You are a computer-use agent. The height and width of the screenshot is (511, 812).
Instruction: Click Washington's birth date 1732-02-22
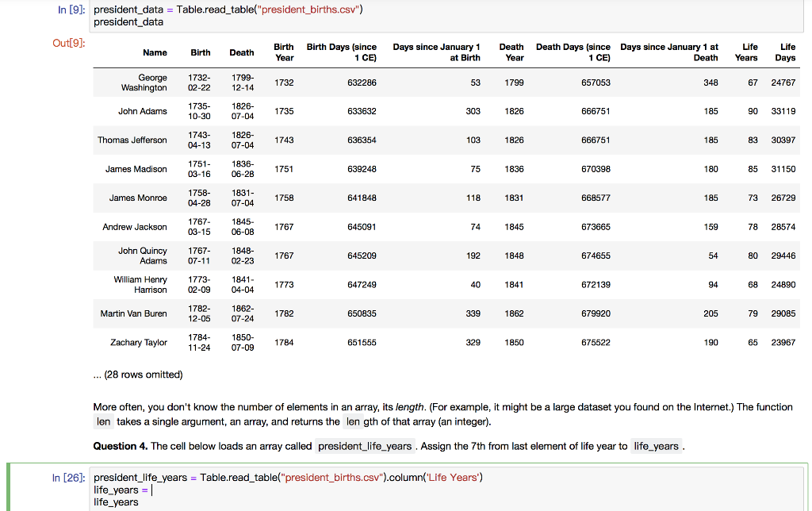click(199, 83)
